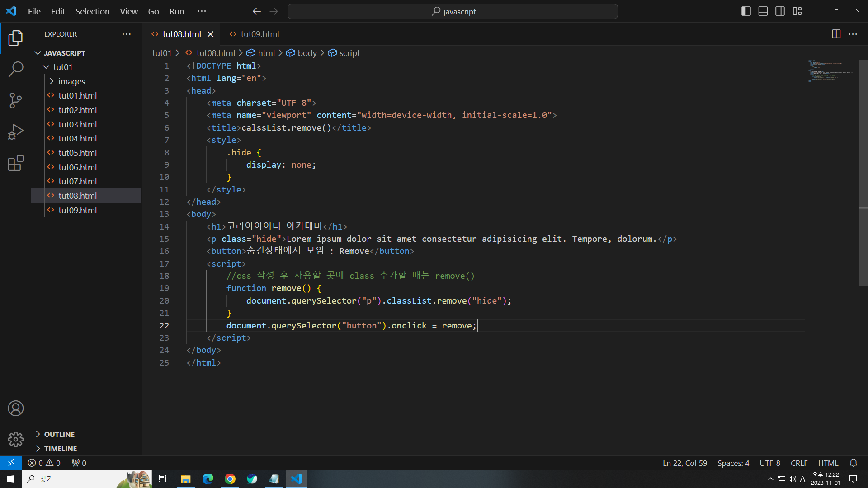
Task: Open the Accounts menu icon
Action: [x=15, y=408]
